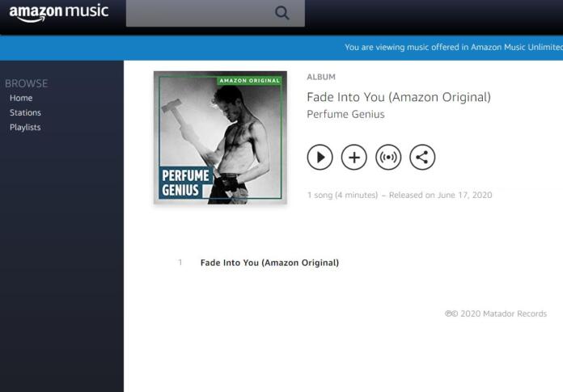563x392 pixels.
Task: Click the ALBUM label above the title
Action: coord(321,77)
